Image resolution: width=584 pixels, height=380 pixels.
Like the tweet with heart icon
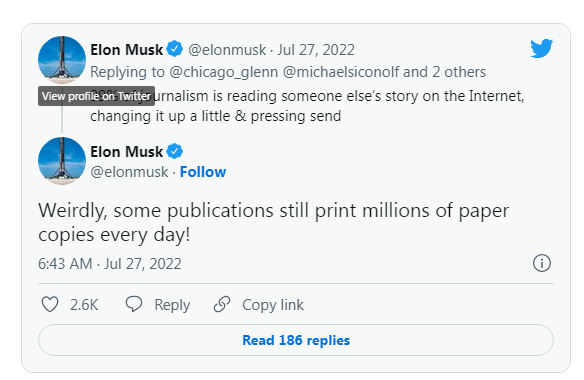point(50,304)
